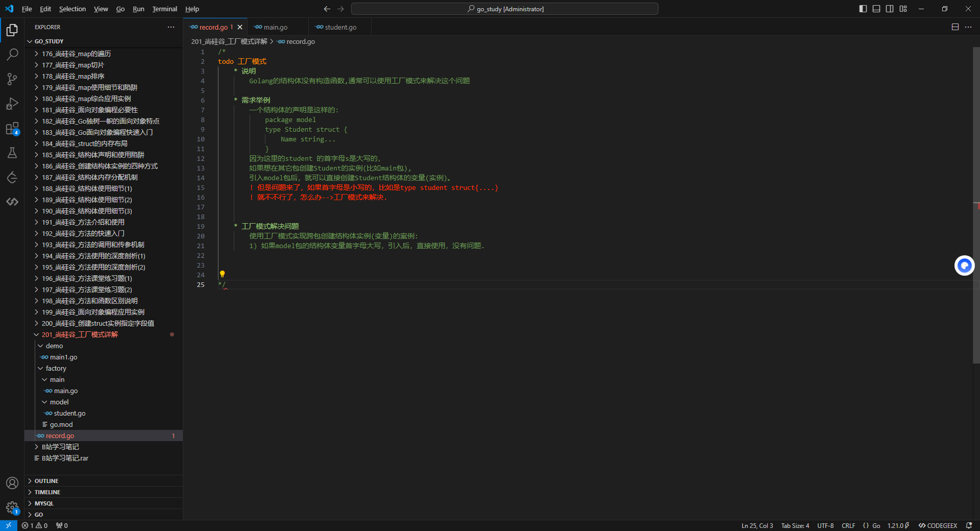Viewport: 980px width, 531px height.
Task: Open editor More Actions ellipsis
Action: (968, 27)
